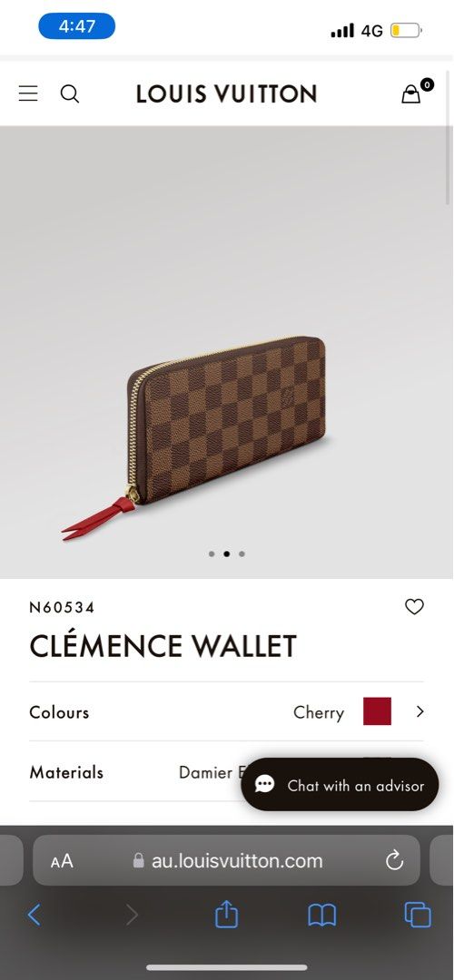This screenshot has height=980, width=454.
Task: Tap the 4:47 status bar time pill
Action: (x=77, y=26)
